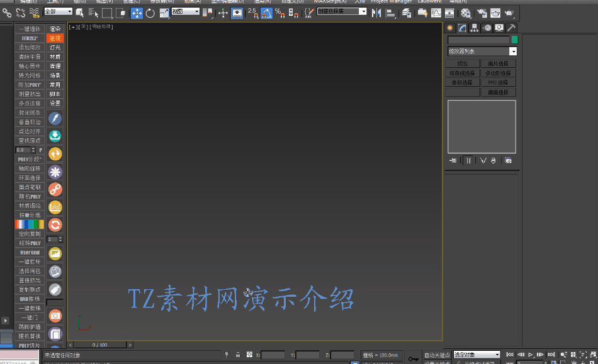Viewport: 598px width, 364px height.
Task: Open the [+] viewport general menu
Action: [x=73, y=26]
